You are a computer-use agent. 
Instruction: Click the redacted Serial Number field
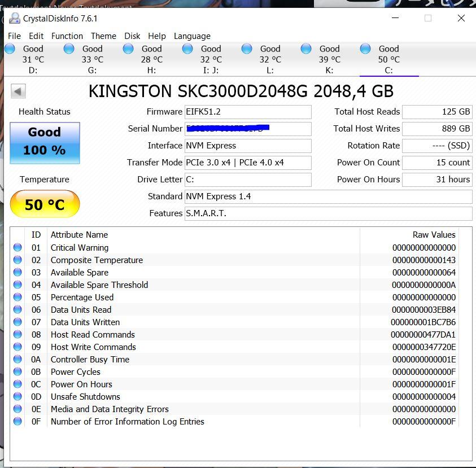(x=248, y=129)
